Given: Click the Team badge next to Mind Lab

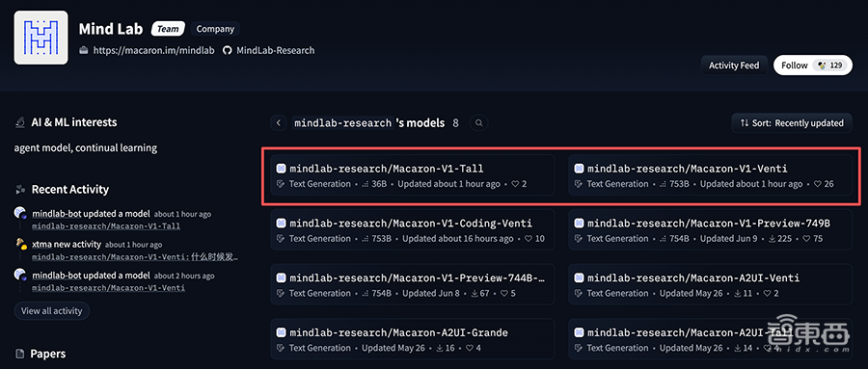Looking at the screenshot, I should pyautogui.click(x=167, y=29).
